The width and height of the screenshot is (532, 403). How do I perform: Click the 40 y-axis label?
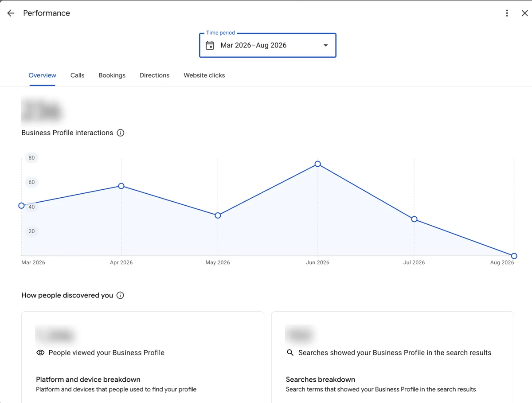pyautogui.click(x=31, y=207)
